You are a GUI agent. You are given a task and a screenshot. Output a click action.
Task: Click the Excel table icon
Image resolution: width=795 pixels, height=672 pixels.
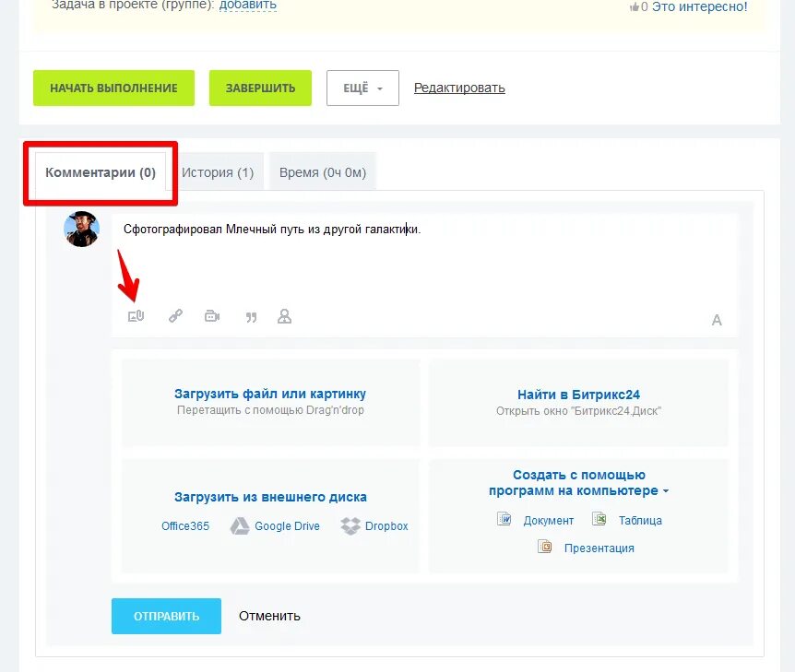[599, 520]
